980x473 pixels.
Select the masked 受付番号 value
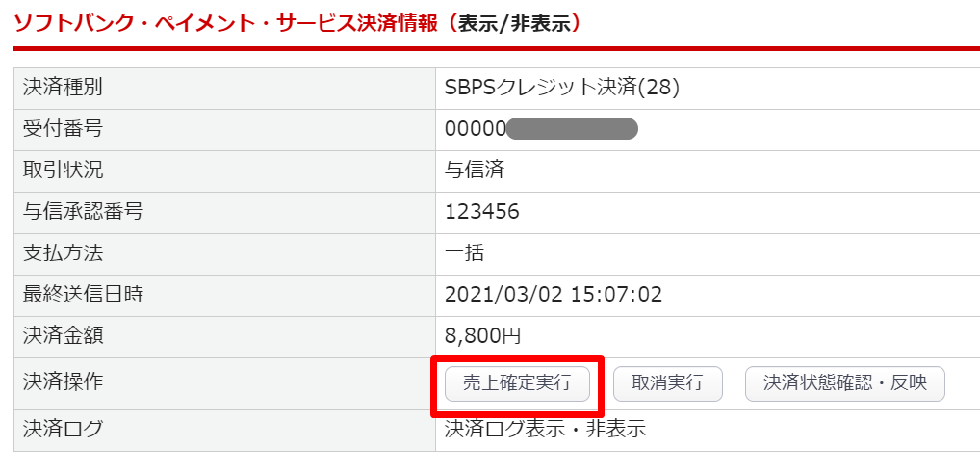pos(541,129)
